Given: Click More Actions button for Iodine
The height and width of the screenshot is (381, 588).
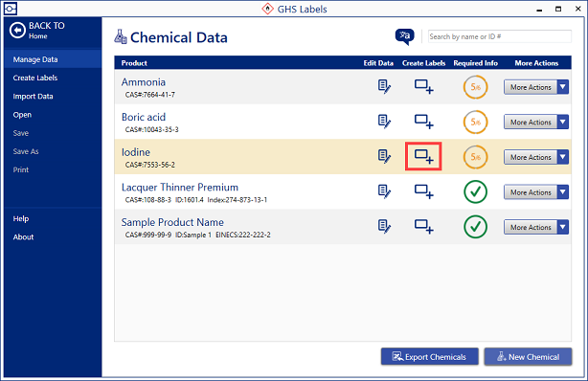Looking at the screenshot, I should pos(531,157).
